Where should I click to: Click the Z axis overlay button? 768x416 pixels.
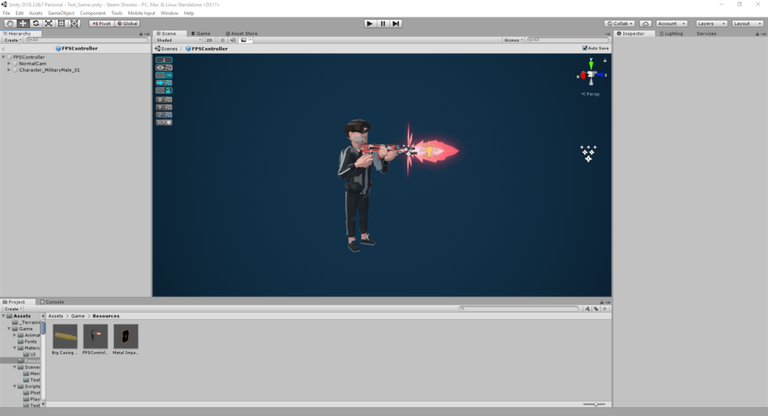tap(164, 115)
